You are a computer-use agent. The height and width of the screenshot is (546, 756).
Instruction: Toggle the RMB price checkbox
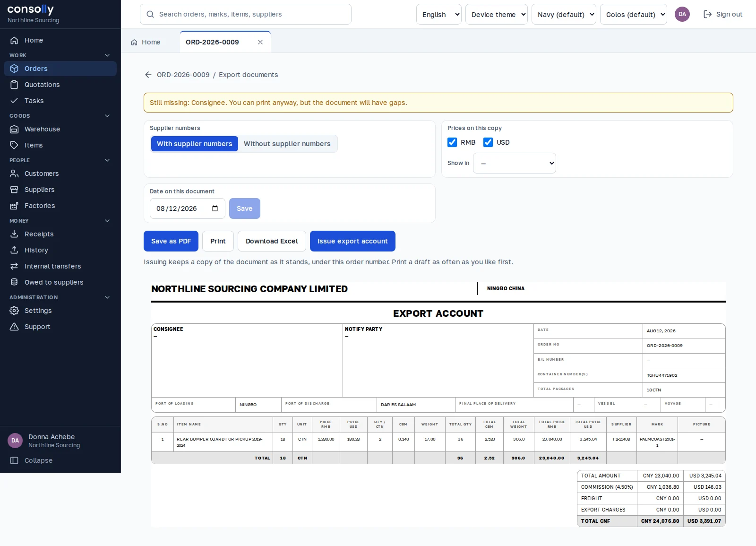coord(452,142)
